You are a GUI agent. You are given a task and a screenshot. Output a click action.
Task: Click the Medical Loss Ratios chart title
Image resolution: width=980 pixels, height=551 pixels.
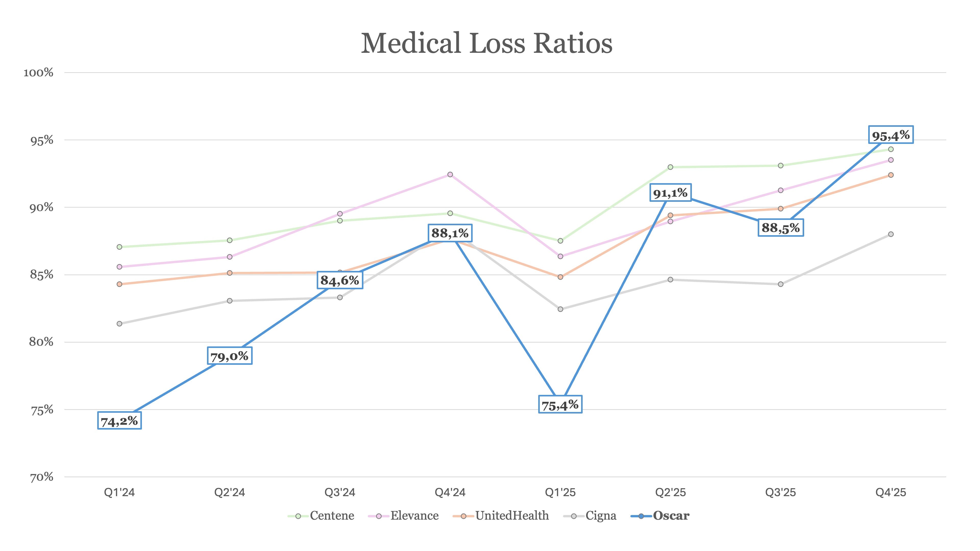click(487, 43)
